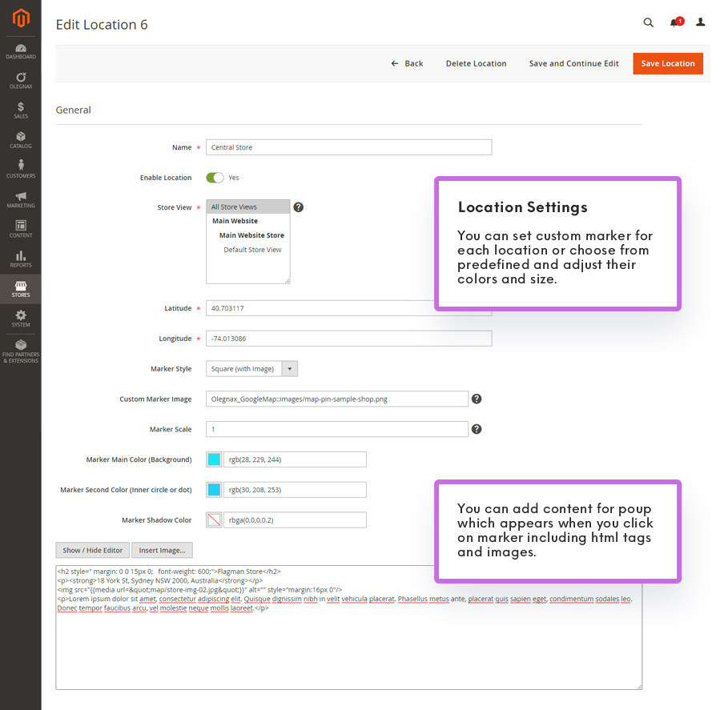Open the notifications bell icon
Viewport: 728px width, 710px height.
pyautogui.click(x=675, y=22)
